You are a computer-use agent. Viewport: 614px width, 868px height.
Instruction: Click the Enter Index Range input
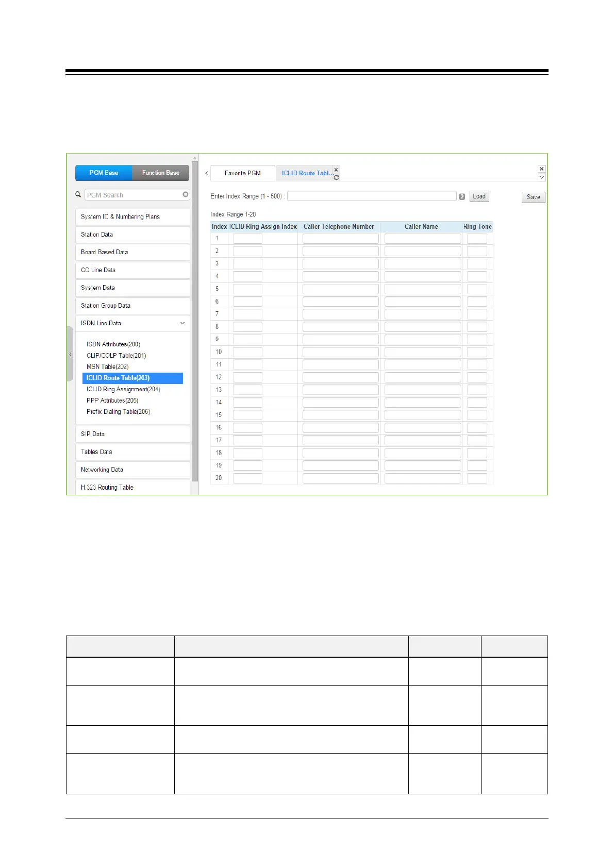tap(372, 196)
